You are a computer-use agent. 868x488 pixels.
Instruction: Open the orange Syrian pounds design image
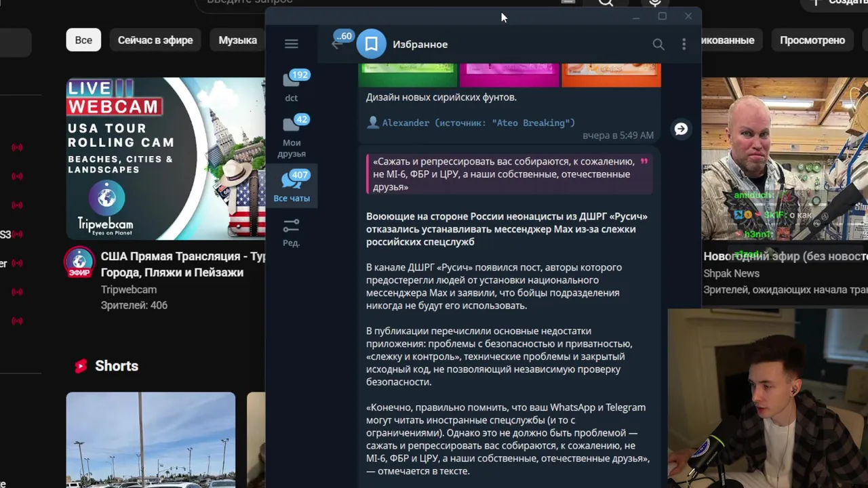611,75
